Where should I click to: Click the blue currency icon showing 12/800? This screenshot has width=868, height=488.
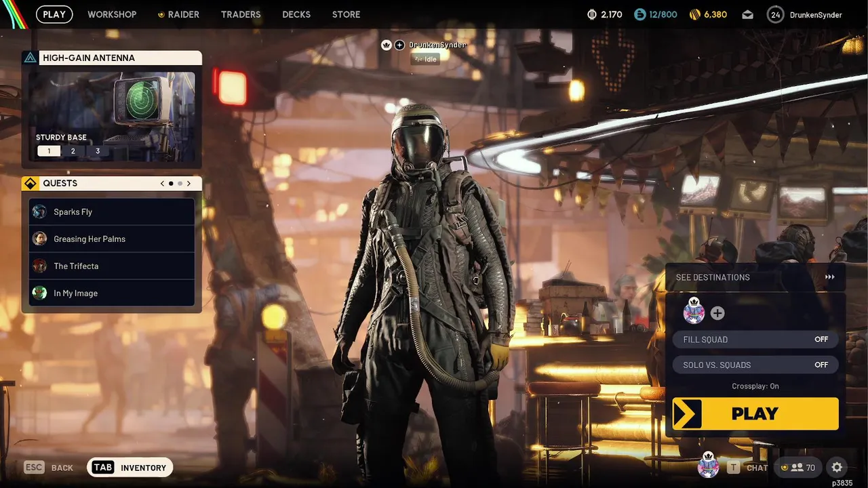[639, 14]
